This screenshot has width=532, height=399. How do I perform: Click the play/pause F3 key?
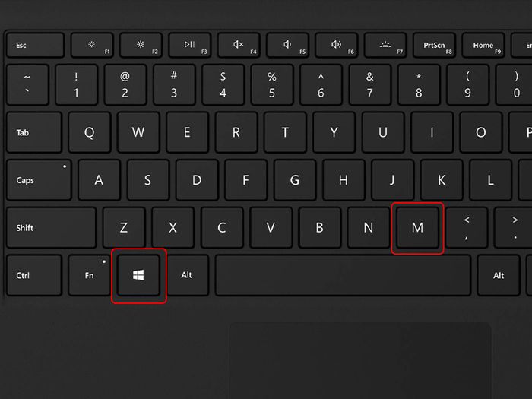(190, 45)
